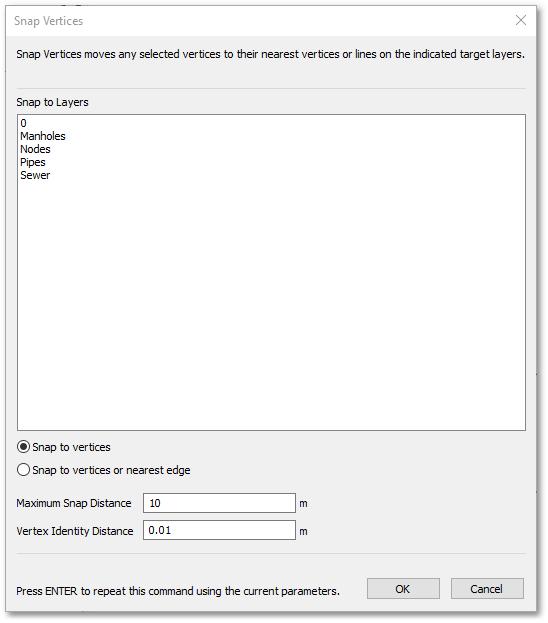Click the Vertex Identity Distance input field
Image resolution: width=548 pixels, height=623 pixels.
(x=219, y=530)
